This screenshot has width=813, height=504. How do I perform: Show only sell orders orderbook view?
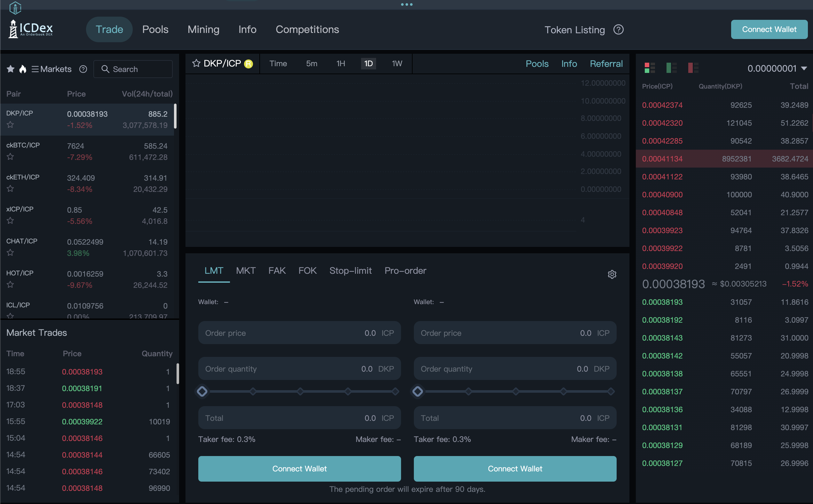click(x=693, y=68)
